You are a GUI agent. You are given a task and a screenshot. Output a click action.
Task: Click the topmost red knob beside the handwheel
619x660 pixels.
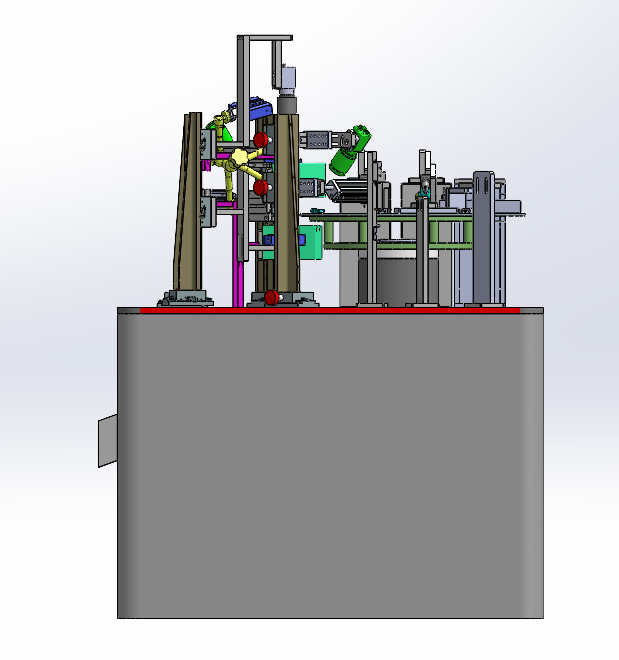click(x=261, y=140)
